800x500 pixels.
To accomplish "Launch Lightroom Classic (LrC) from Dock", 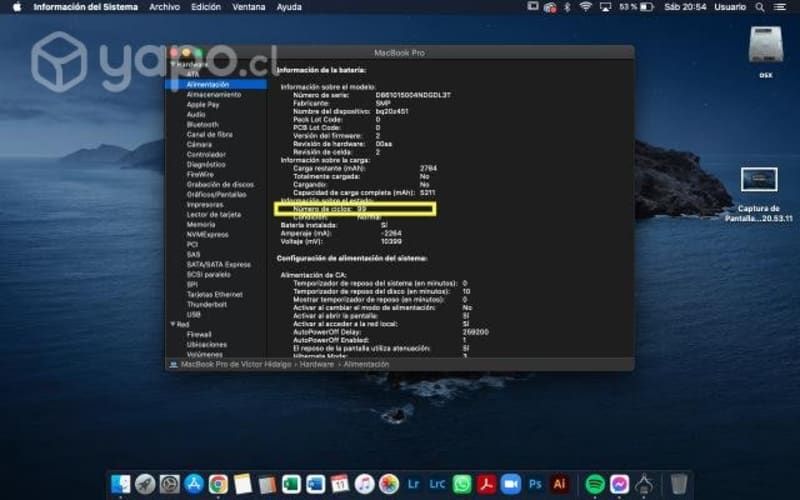I will point(437,484).
